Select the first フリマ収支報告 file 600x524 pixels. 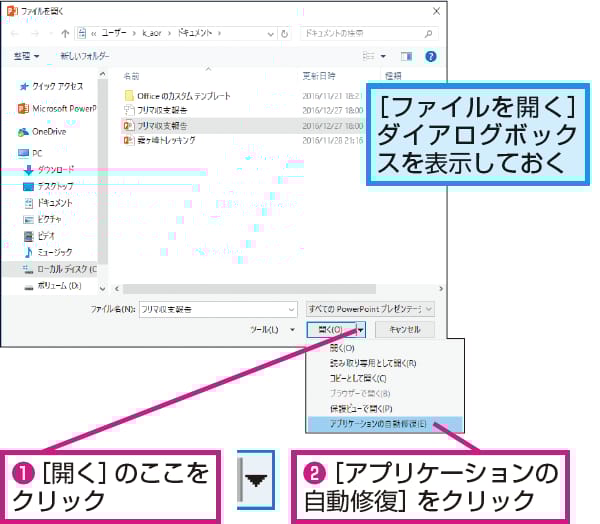coord(156,110)
